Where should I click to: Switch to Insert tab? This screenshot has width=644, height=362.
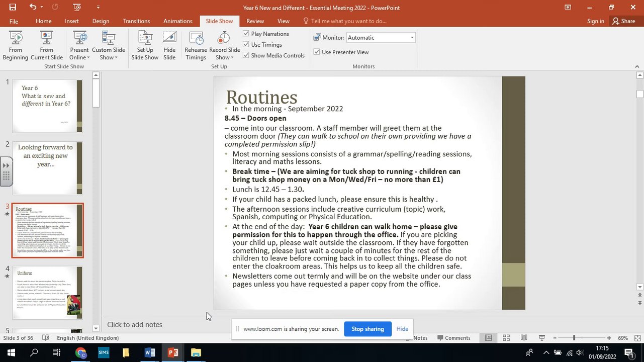pyautogui.click(x=71, y=21)
